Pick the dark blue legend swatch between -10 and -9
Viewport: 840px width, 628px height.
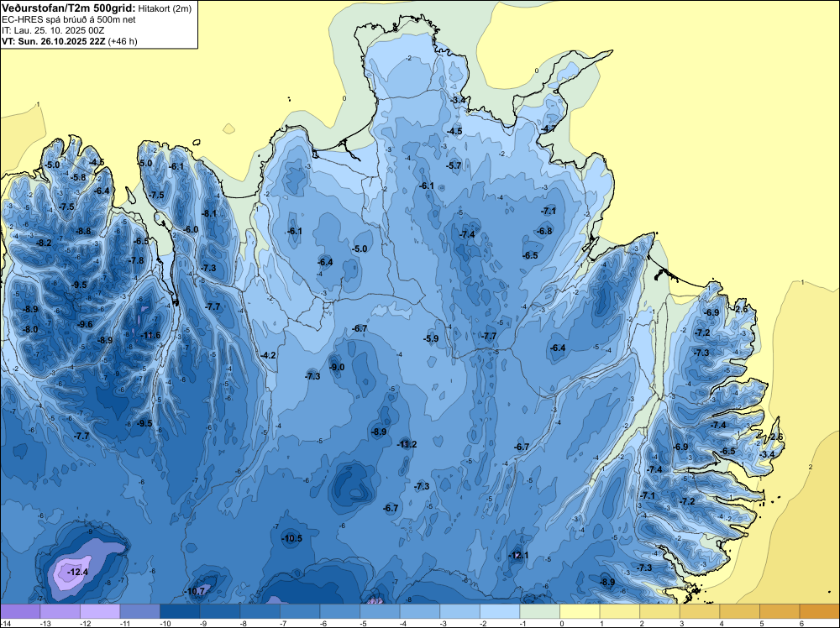[180, 611]
